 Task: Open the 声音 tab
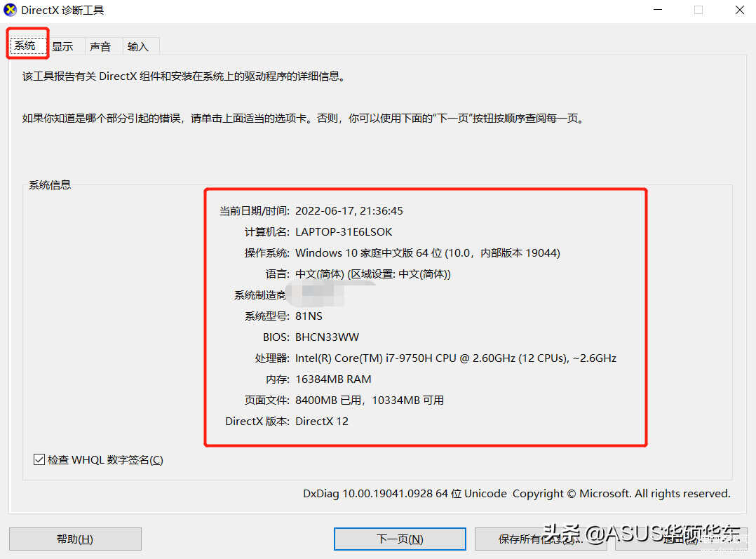coord(100,47)
